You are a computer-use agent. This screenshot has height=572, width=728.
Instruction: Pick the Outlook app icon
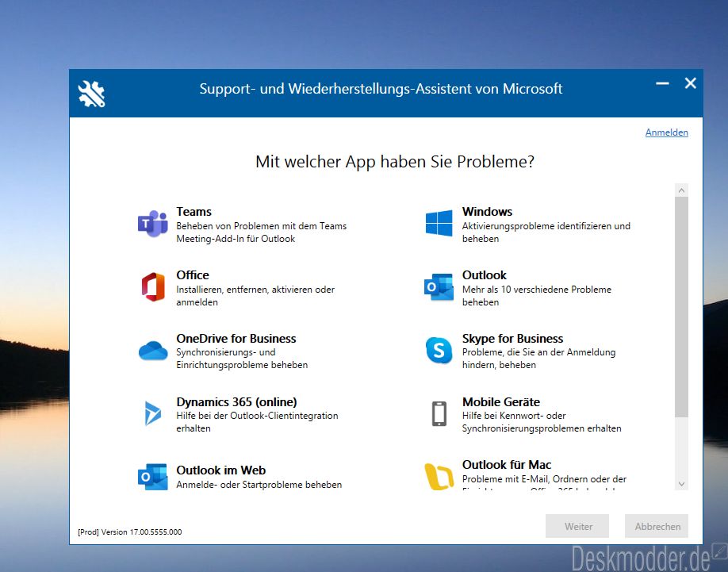[439, 287]
